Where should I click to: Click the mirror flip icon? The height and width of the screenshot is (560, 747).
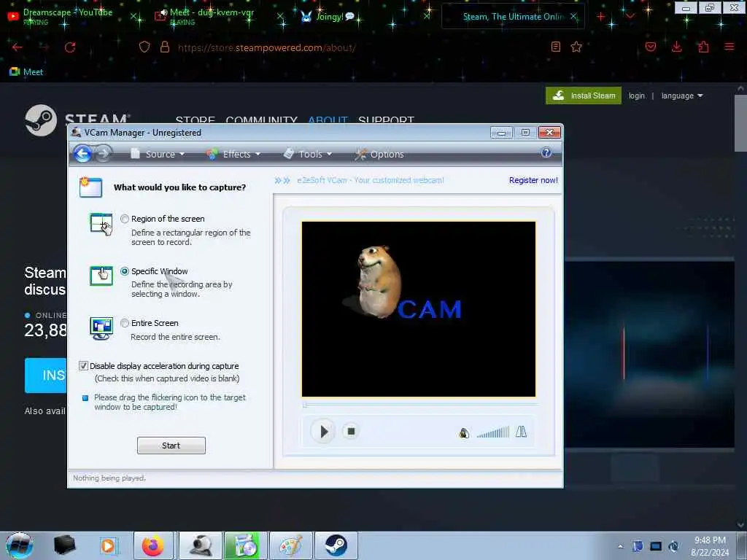[521, 432]
